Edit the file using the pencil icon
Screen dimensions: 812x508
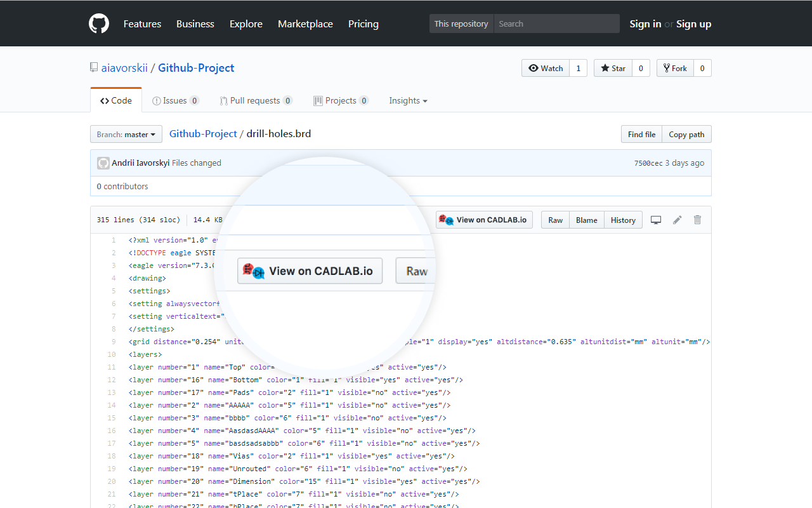[x=677, y=220]
